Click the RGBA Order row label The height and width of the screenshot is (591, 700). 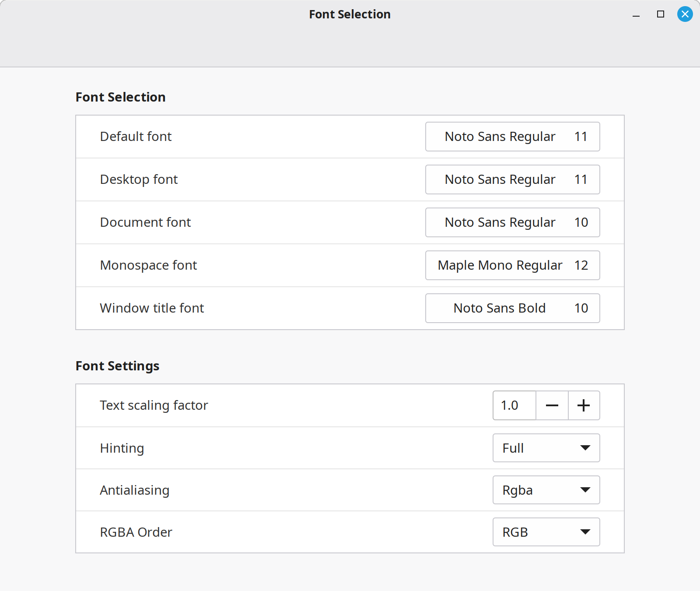click(136, 532)
